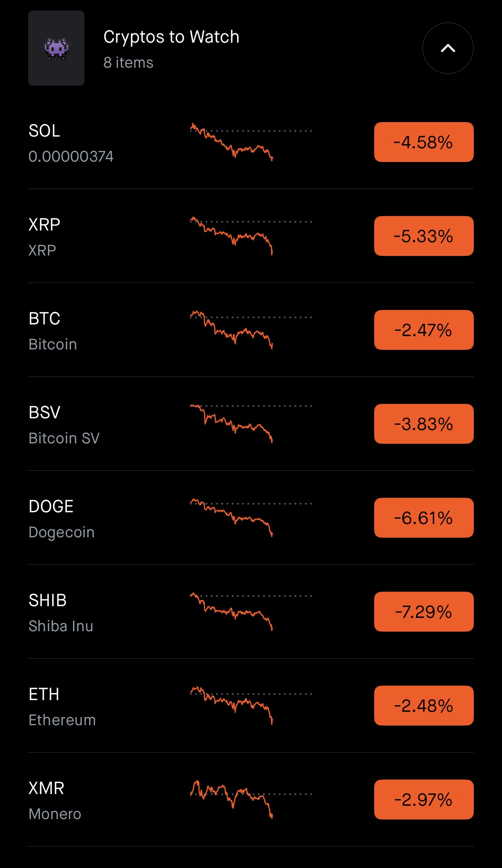Toggle XRP's -5.33% change badge
502x868 pixels.
click(424, 236)
